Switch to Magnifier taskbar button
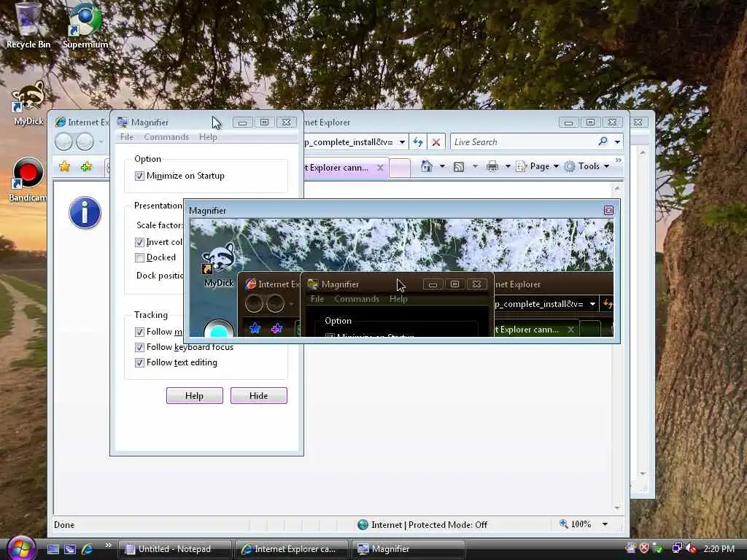The width and height of the screenshot is (747, 560). (x=409, y=549)
